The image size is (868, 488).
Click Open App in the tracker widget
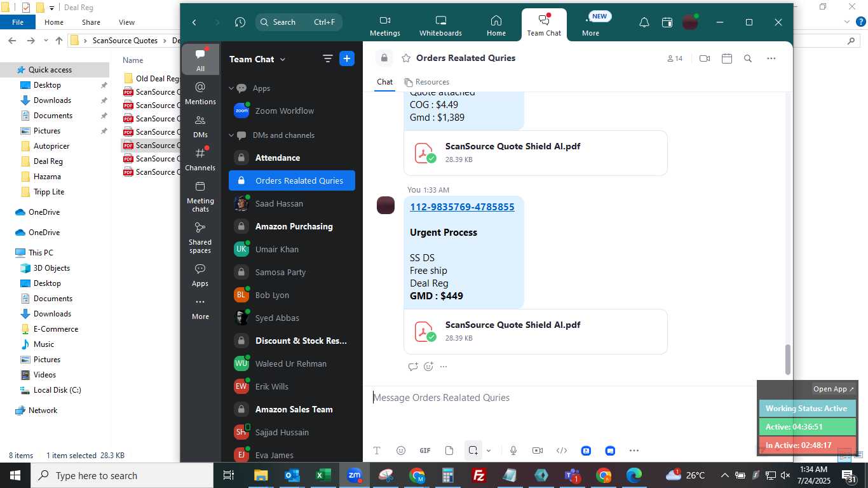point(834,389)
